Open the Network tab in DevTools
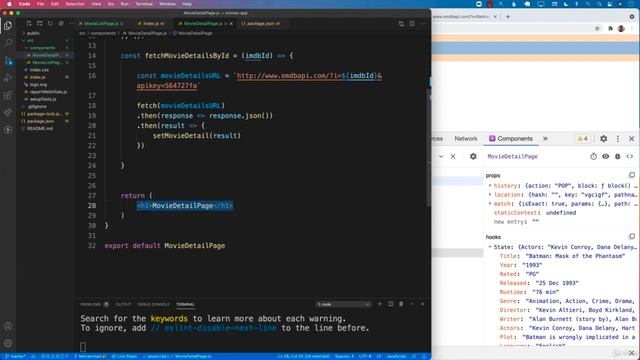The width and height of the screenshot is (640, 360). click(x=466, y=139)
